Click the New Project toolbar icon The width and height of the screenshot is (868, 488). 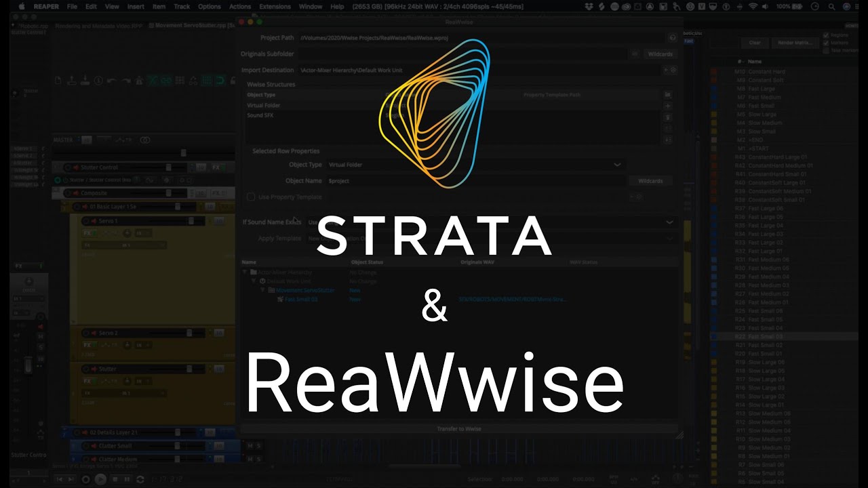[58, 81]
